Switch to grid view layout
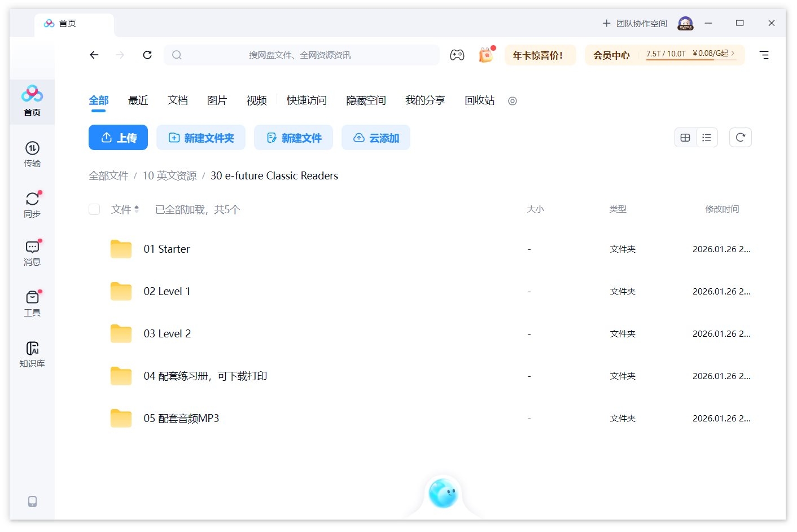 685,137
